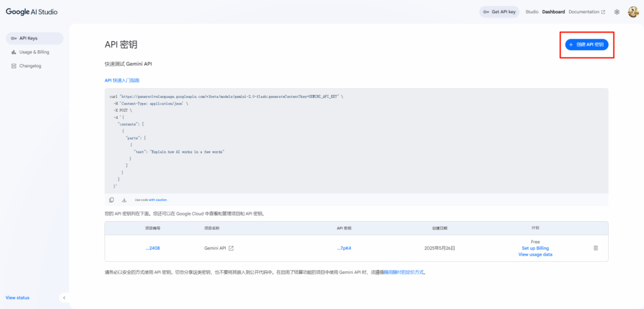Click the Changelog icon in sidebar
644x309 pixels.
pyautogui.click(x=14, y=66)
